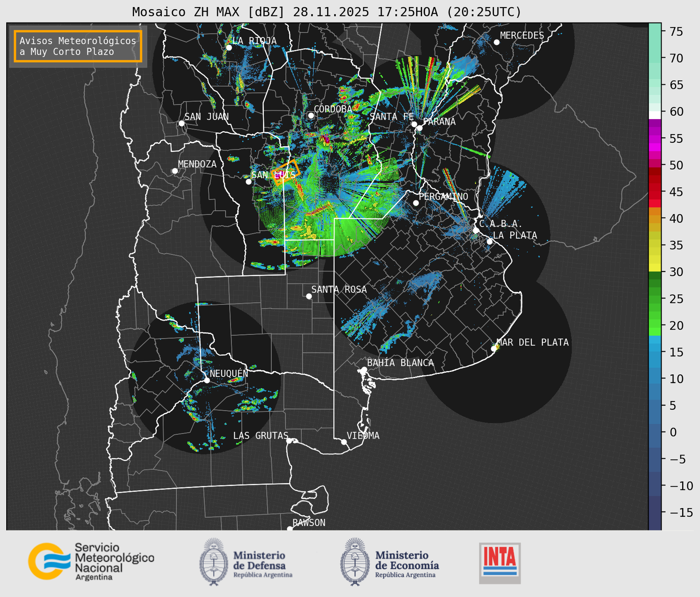Select the Neuquén city marker

(207, 380)
